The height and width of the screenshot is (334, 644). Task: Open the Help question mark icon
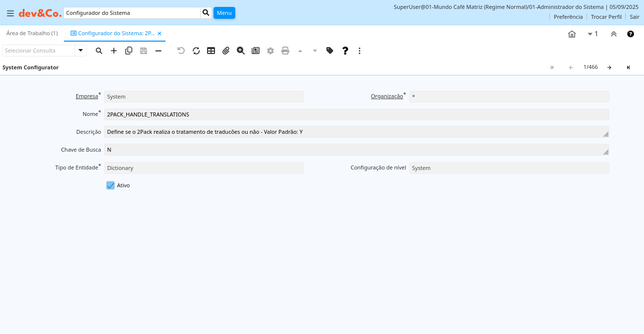(345, 51)
